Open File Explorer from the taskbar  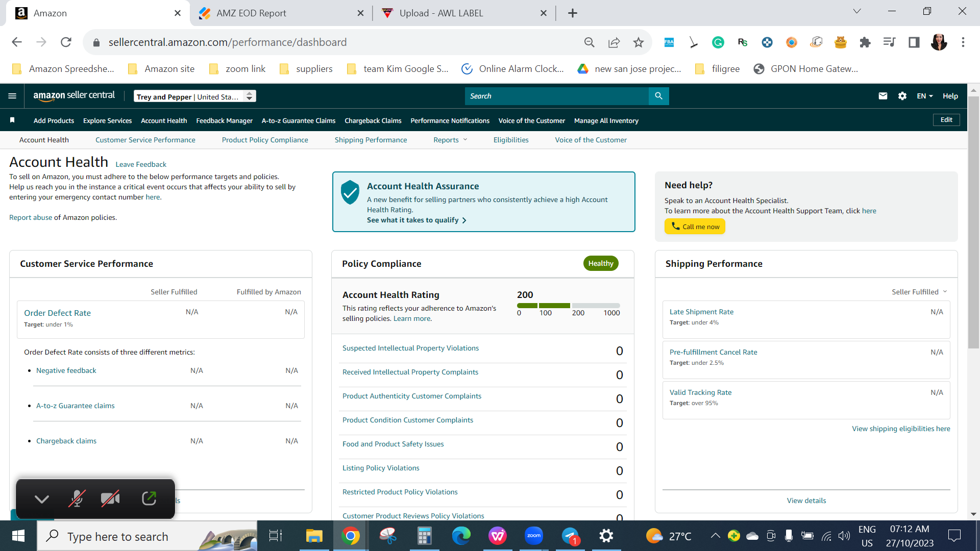[314, 536]
